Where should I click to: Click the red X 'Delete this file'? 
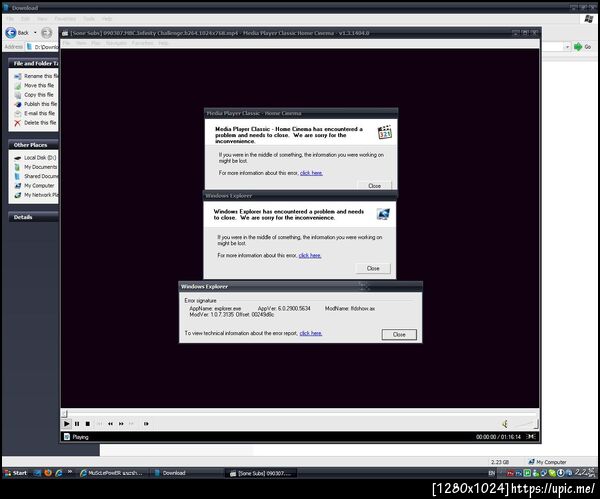click(17, 123)
